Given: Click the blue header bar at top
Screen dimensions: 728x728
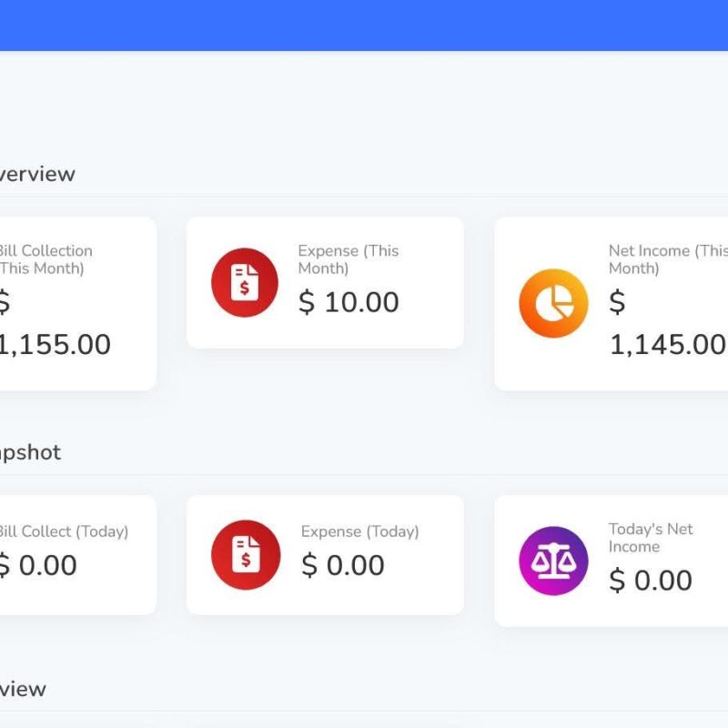Looking at the screenshot, I should (364, 23).
